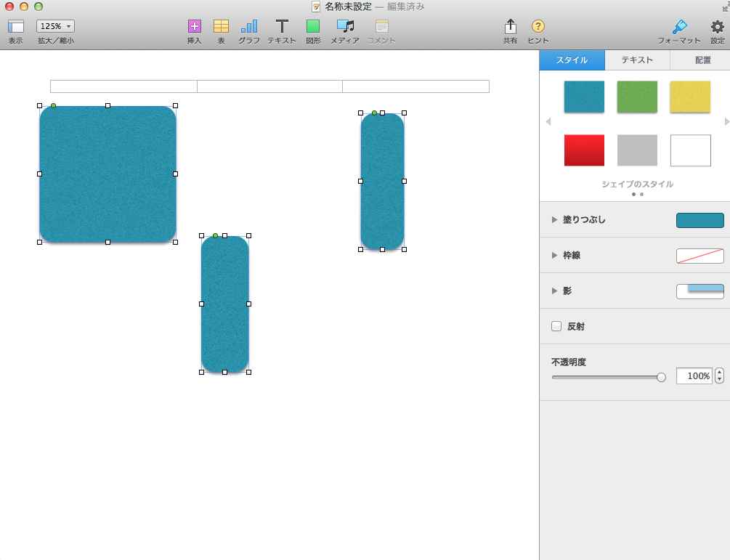Viewport: 730px width, 560px height.
Task: Open the メディア media browser
Action: click(x=345, y=26)
